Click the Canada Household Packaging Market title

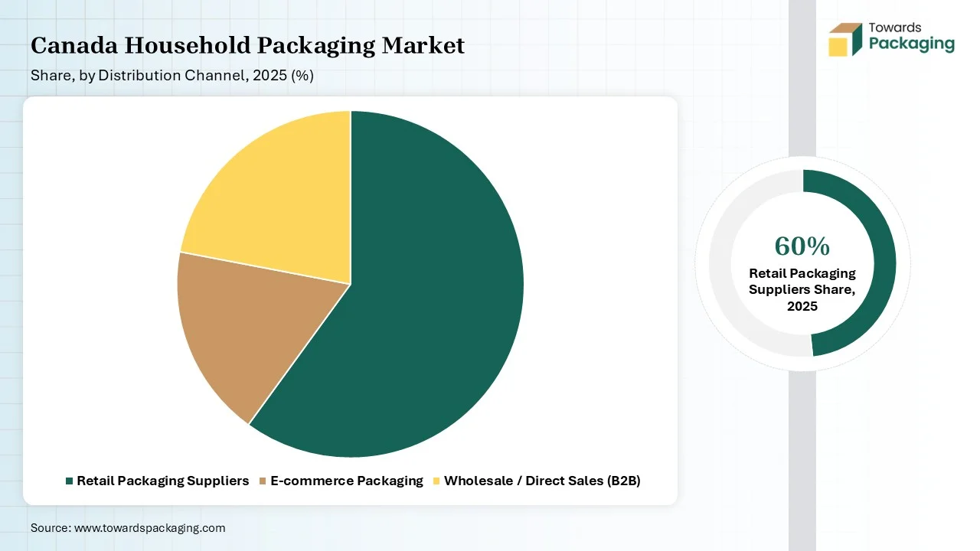point(247,46)
